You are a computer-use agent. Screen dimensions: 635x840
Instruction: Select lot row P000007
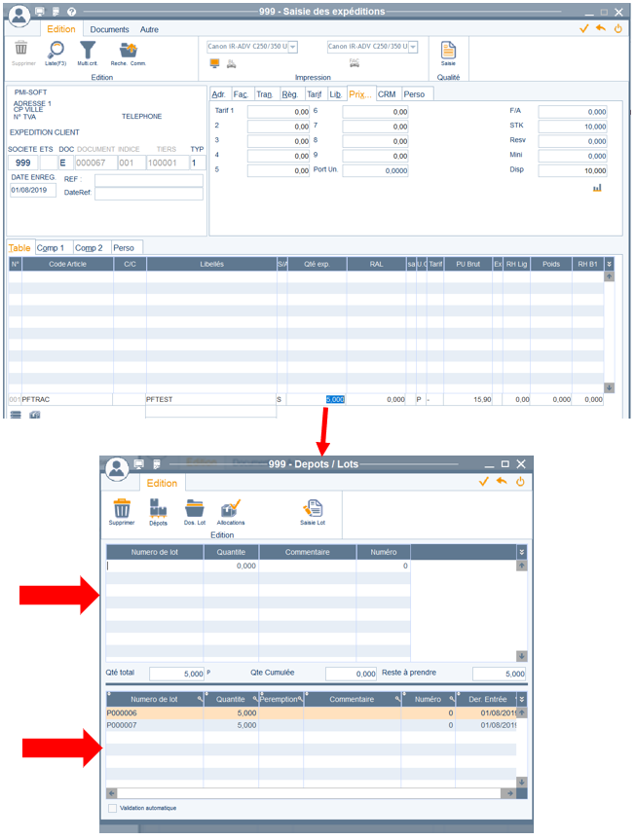311,725
